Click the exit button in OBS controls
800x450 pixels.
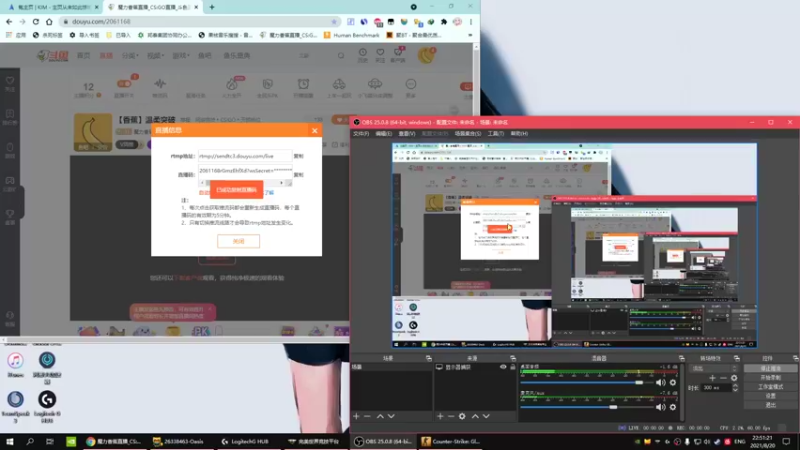point(770,405)
